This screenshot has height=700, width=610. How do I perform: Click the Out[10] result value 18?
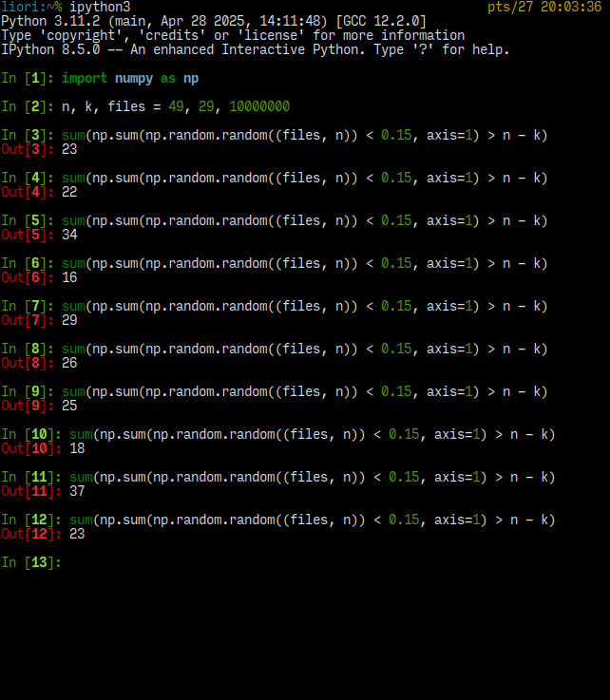(77, 448)
